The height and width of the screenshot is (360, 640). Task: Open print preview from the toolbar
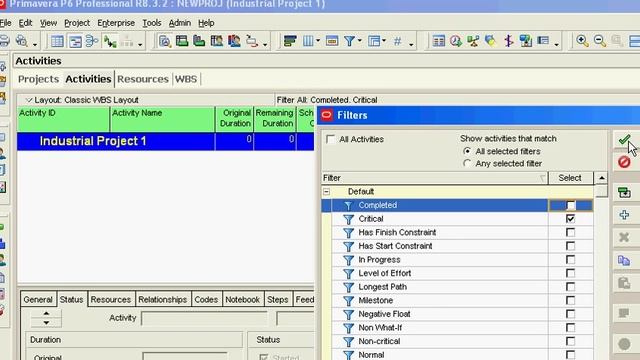click(x=21, y=41)
